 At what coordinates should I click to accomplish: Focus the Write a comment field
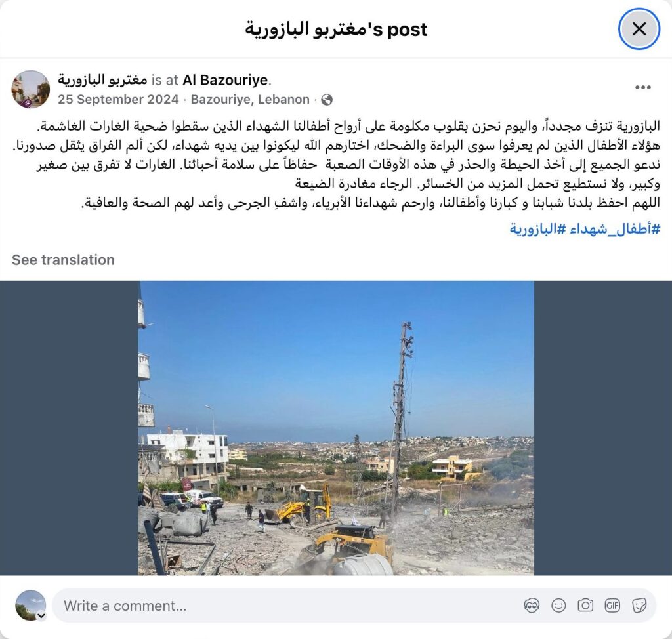(287, 606)
